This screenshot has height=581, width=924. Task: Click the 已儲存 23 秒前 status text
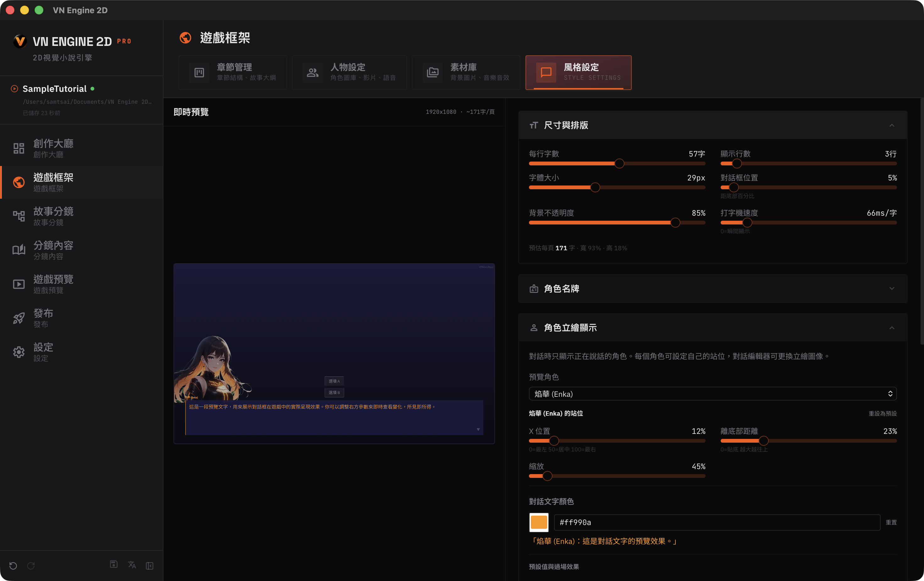(x=41, y=113)
